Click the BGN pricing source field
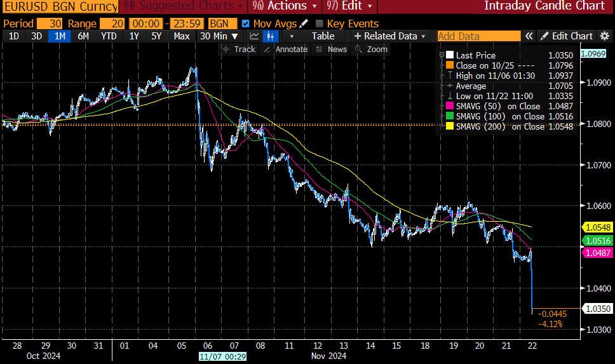This screenshot has width=615, height=364. (222, 24)
